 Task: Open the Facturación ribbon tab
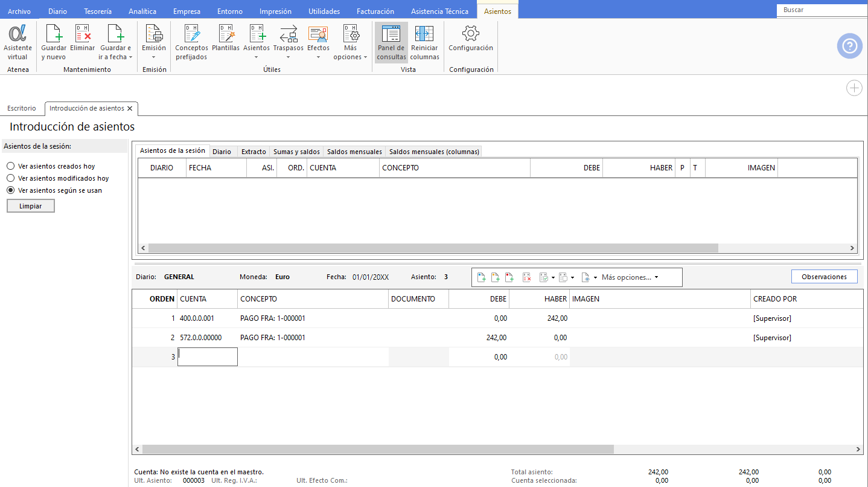375,11
